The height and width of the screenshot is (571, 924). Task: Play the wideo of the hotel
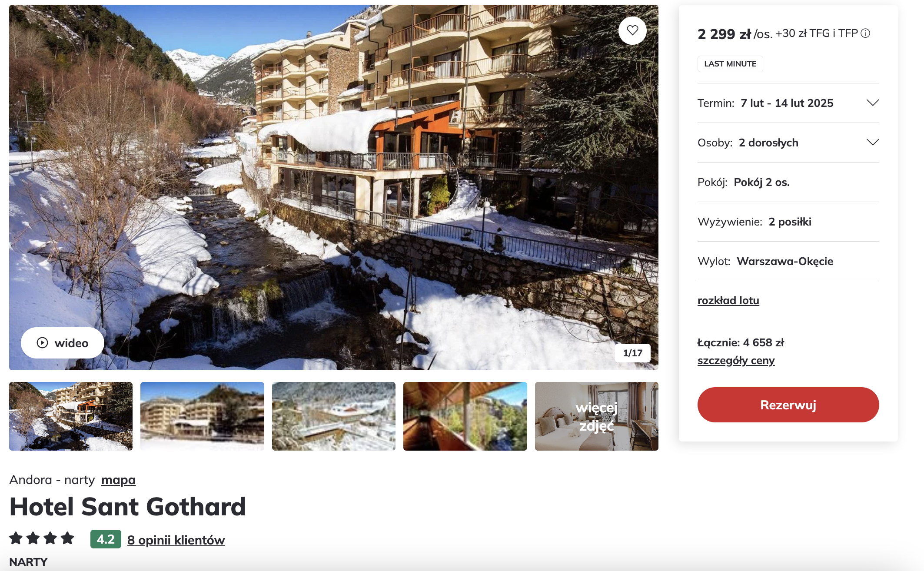[x=63, y=343]
